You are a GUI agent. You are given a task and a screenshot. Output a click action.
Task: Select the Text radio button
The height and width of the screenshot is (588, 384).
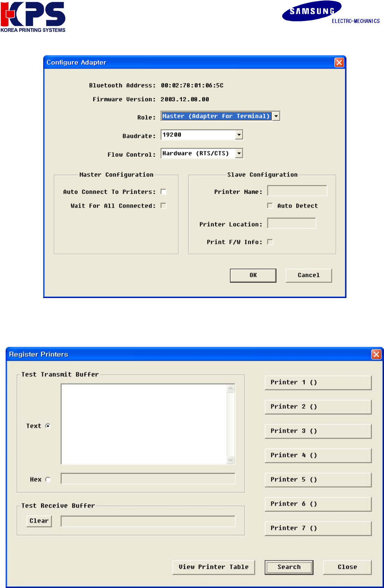(48, 426)
